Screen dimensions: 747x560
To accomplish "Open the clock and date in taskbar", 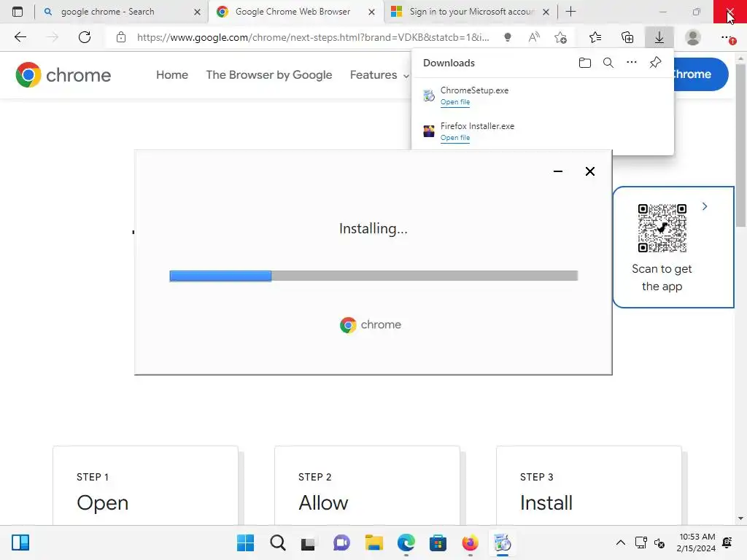I will tap(697, 542).
